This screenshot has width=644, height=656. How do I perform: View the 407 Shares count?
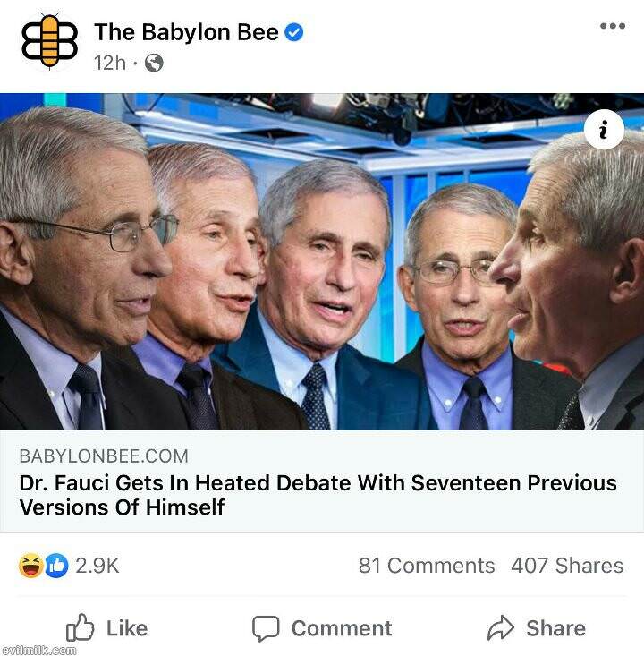[x=567, y=566]
